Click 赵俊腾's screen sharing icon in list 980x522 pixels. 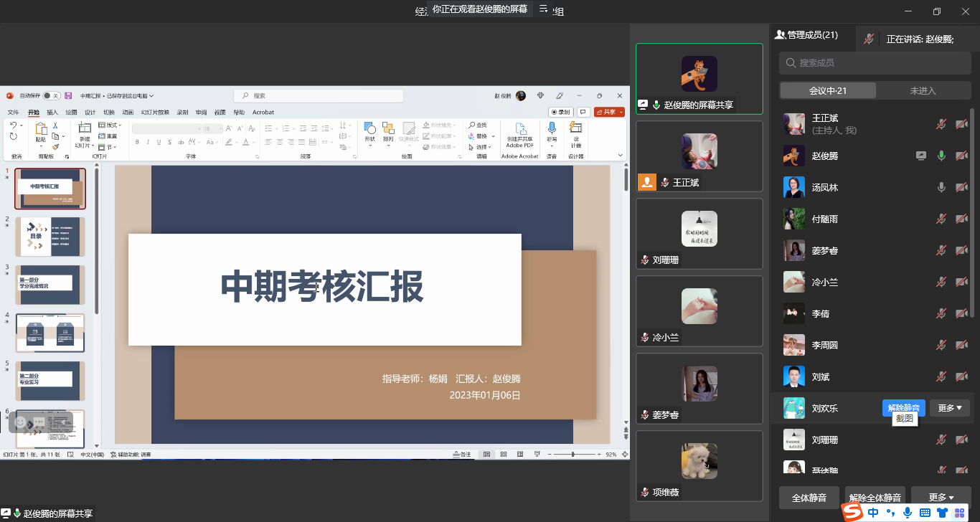[x=921, y=156]
